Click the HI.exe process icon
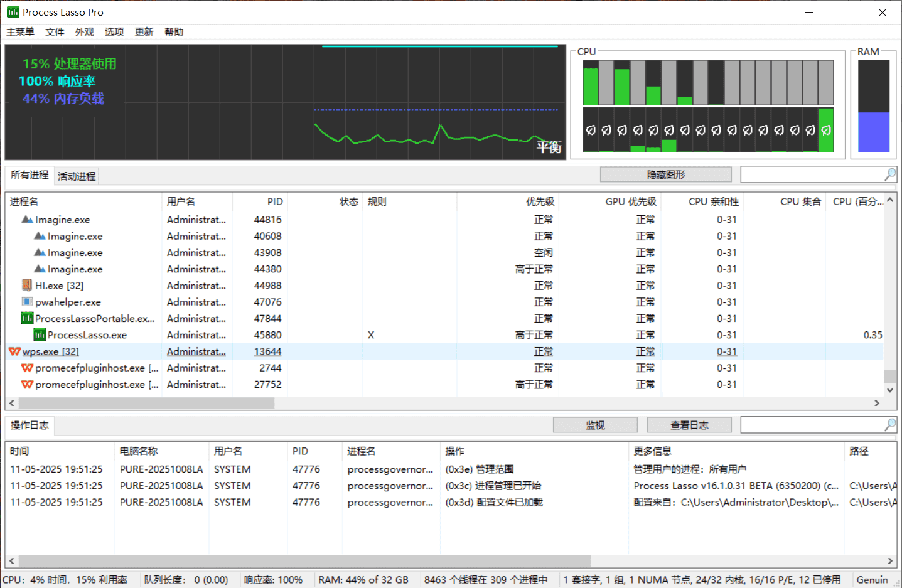Image resolution: width=902 pixels, height=588 pixels. click(x=26, y=285)
